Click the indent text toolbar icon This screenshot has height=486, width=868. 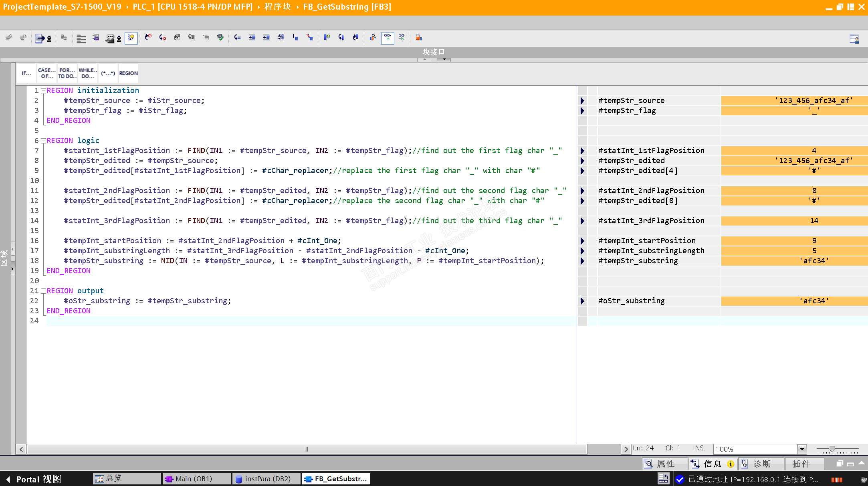[x=252, y=38]
